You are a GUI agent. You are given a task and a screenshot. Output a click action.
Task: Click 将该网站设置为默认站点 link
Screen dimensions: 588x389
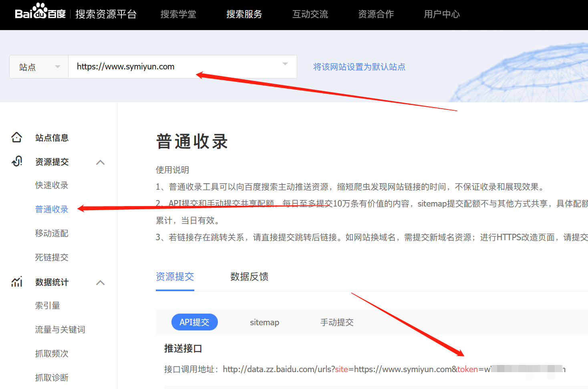click(x=359, y=67)
